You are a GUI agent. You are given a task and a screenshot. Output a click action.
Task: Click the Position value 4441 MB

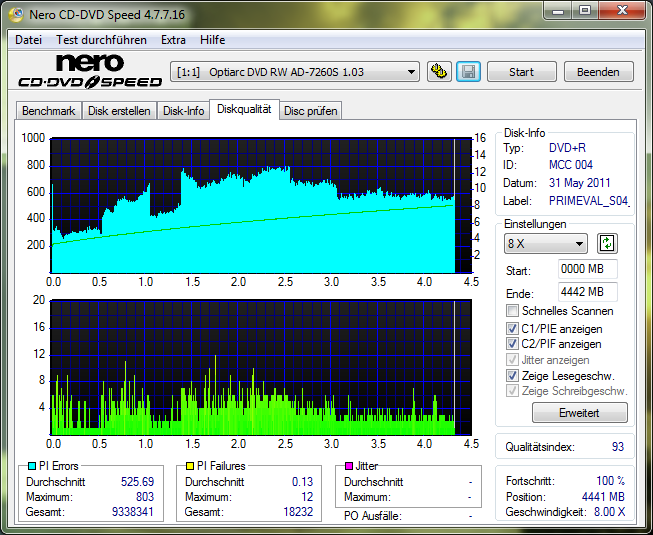click(x=603, y=497)
